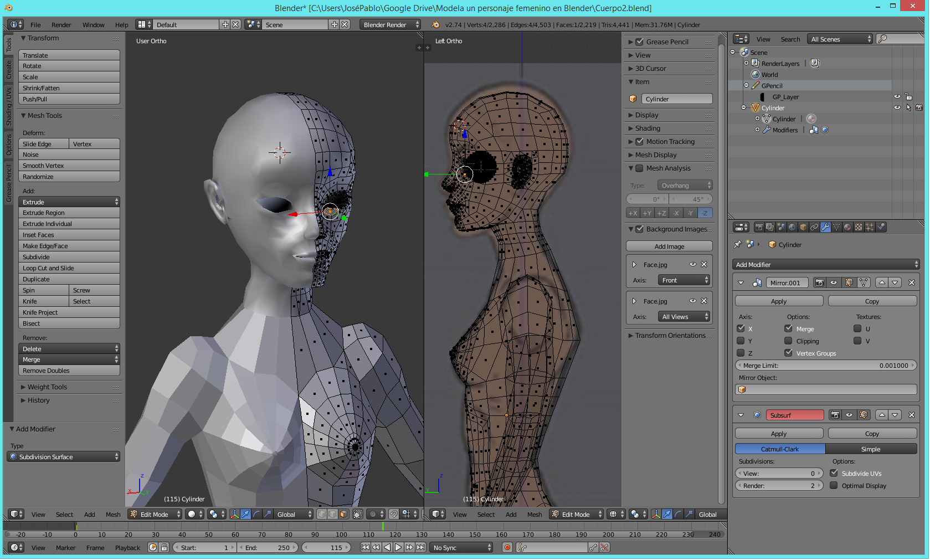930x560 pixels.
Task: Switch to the Material properties tab
Action: coord(847,227)
